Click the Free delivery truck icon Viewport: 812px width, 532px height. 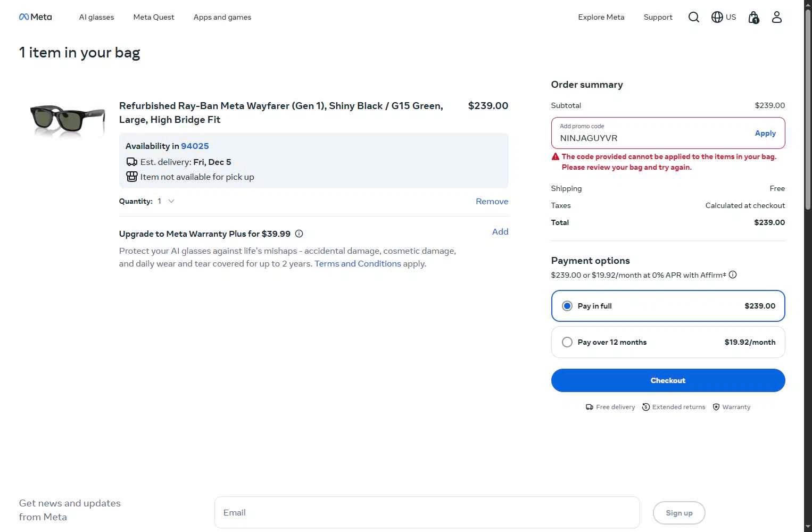coord(589,407)
